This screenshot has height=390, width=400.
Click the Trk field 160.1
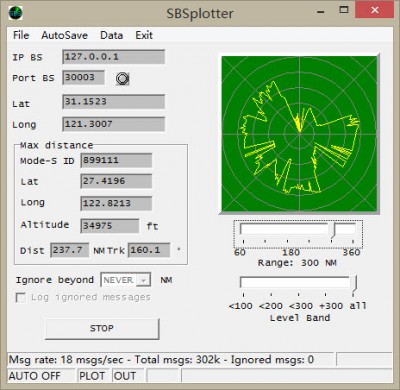click(x=149, y=250)
